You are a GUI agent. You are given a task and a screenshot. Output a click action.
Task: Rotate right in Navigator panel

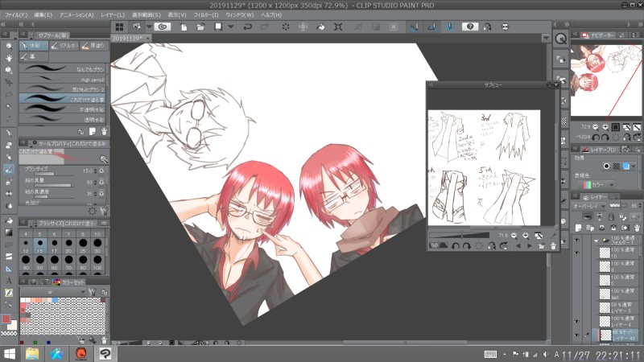[605, 137]
